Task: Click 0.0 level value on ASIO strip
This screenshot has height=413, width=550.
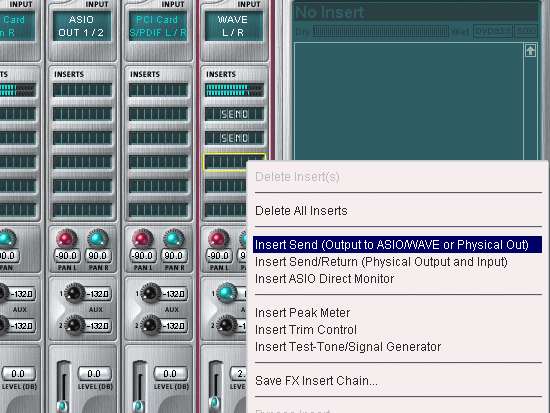Action: pos(94,374)
